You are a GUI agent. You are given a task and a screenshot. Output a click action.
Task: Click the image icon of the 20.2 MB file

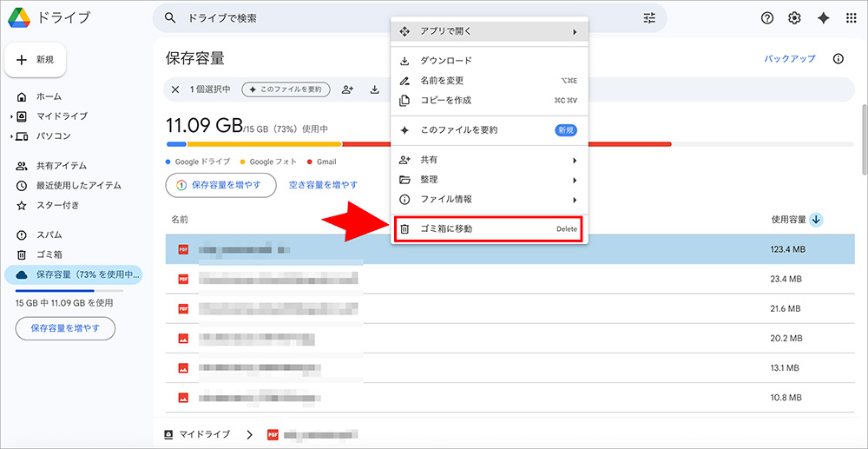click(183, 338)
